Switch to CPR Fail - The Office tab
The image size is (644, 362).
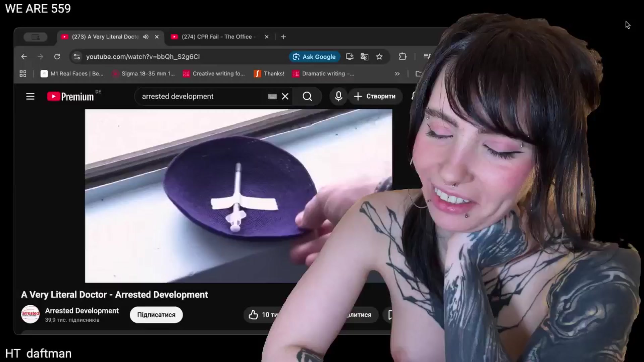click(218, 37)
